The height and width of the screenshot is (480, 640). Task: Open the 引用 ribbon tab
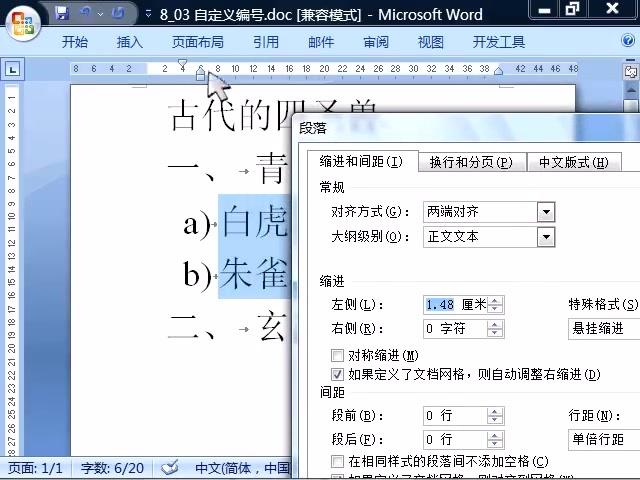266,42
